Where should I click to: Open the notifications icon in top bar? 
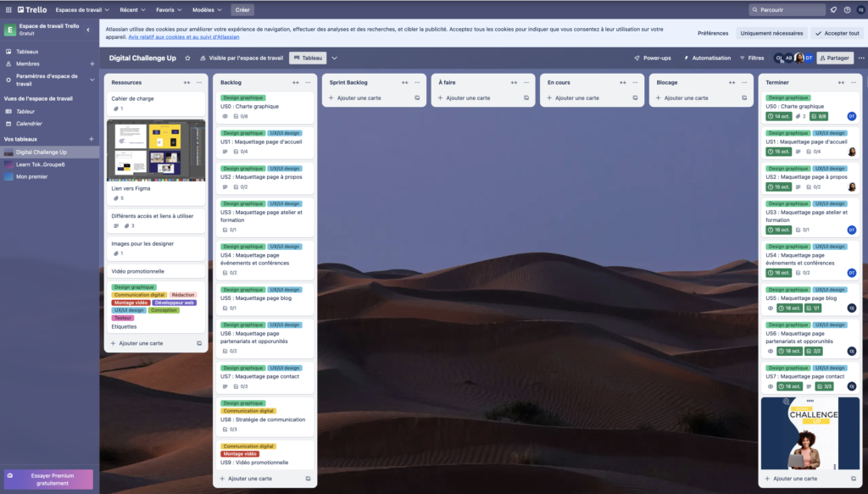[833, 9]
